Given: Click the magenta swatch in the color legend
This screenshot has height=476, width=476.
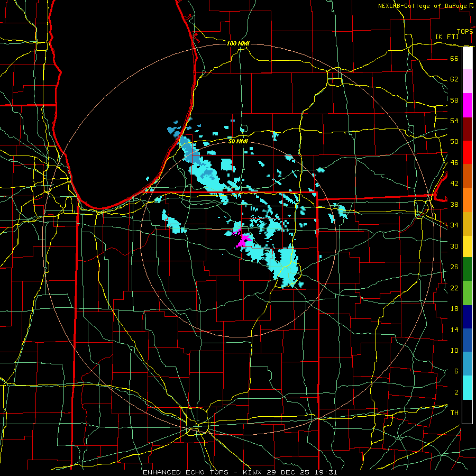Looking at the screenshot, I should 467,105.
